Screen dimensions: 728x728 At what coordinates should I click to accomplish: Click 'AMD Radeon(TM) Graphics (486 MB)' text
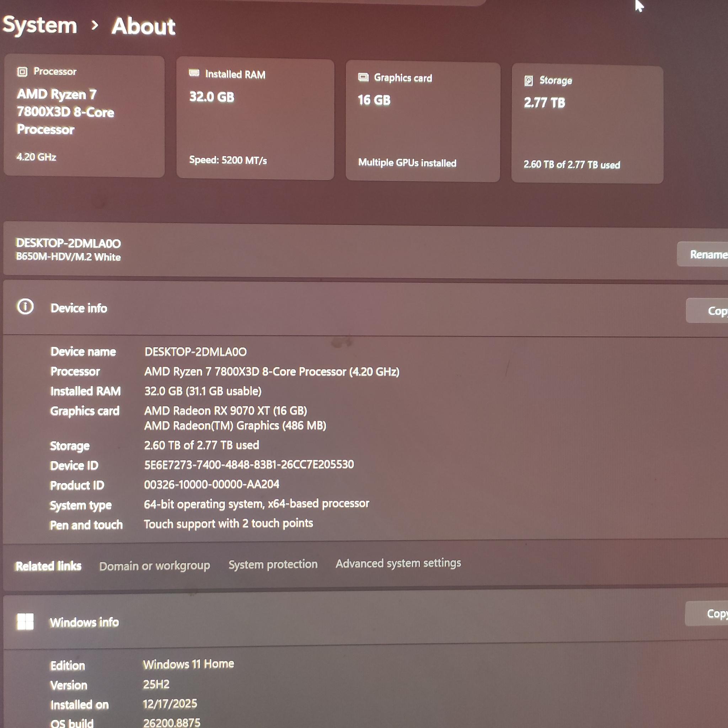pos(236,425)
